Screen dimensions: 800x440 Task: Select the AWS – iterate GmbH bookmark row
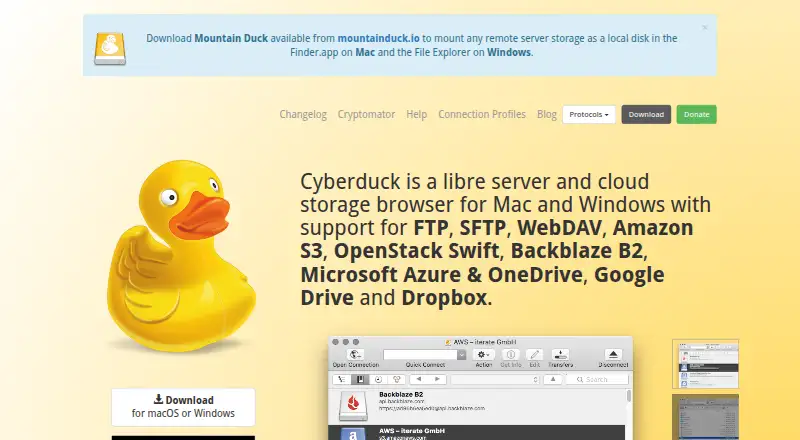(477, 432)
